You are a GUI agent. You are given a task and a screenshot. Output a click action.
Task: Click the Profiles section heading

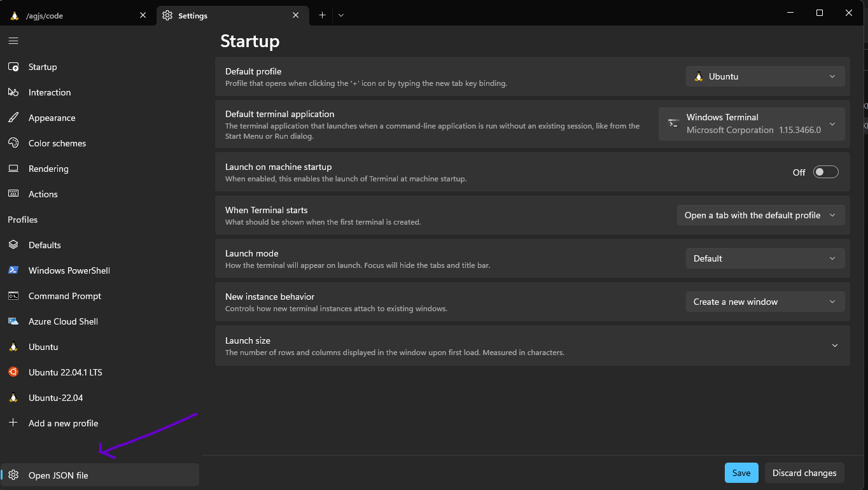[x=23, y=220]
